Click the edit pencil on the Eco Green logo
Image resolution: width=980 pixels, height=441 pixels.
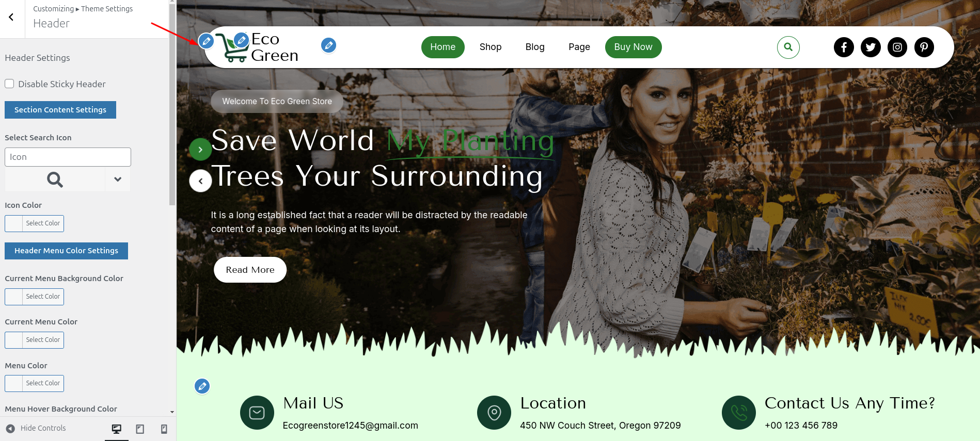pos(241,39)
